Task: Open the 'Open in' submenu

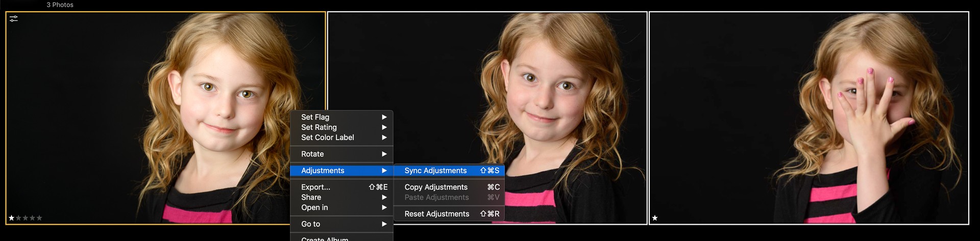Action: click(x=314, y=207)
